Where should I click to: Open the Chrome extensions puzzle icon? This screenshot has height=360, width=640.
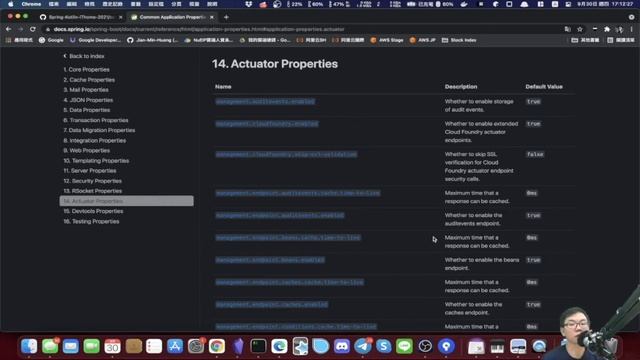point(607,29)
